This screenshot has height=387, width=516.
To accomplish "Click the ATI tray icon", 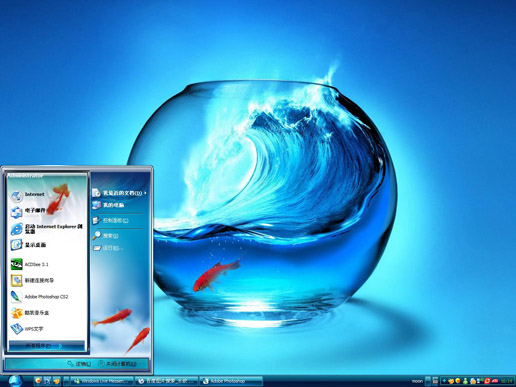I will click(x=495, y=381).
